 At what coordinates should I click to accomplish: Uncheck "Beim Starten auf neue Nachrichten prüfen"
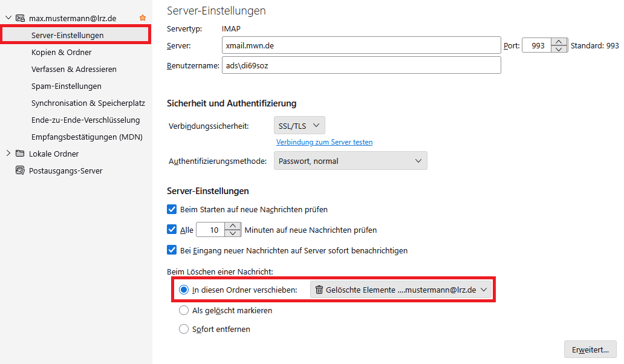pyautogui.click(x=171, y=209)
